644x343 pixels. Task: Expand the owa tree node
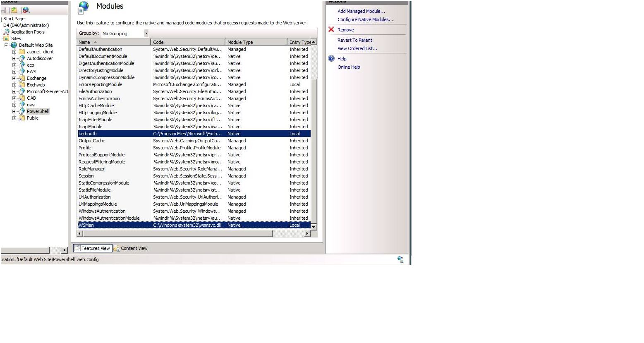[x=14, y=105]
